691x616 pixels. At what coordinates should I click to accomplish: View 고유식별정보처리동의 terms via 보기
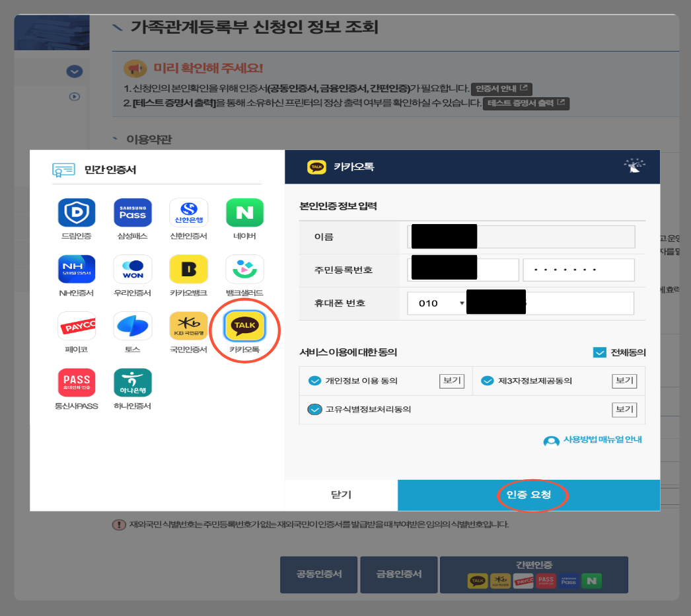[x=624, y=410]
